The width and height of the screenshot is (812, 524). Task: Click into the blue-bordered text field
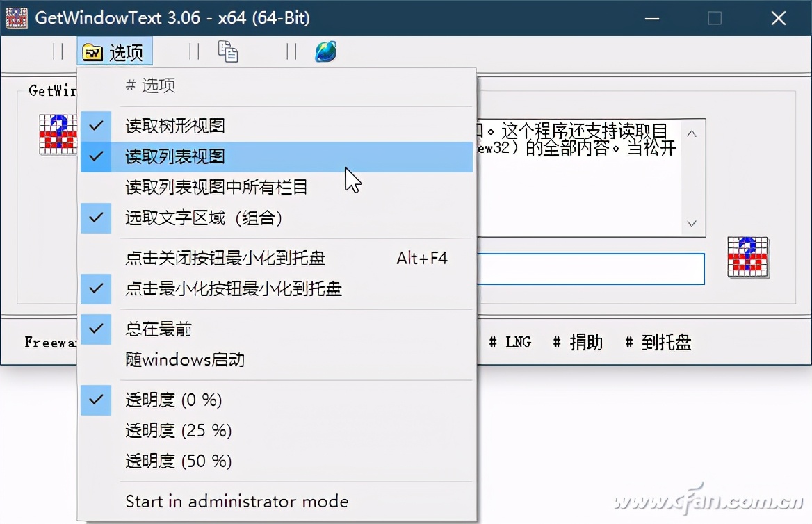click(590, 269)
